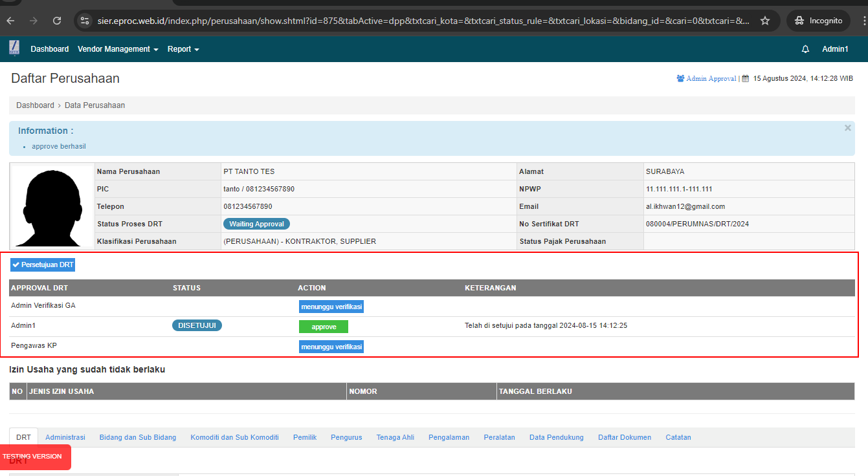Screen dimensions: 868x476
Task: Select the Daftar Dokumen tab
Action: pos(625,437)
